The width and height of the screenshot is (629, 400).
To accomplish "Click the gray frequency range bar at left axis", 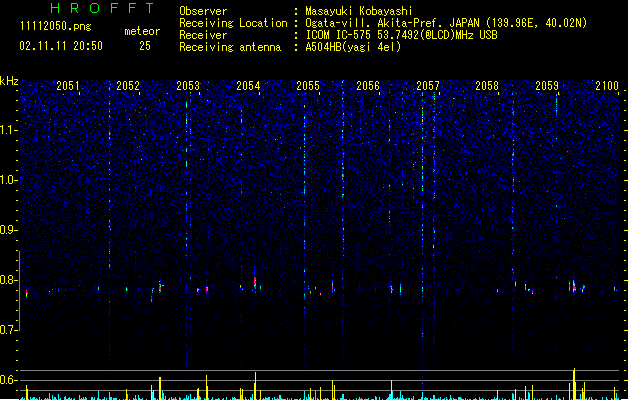I will 19,291.
